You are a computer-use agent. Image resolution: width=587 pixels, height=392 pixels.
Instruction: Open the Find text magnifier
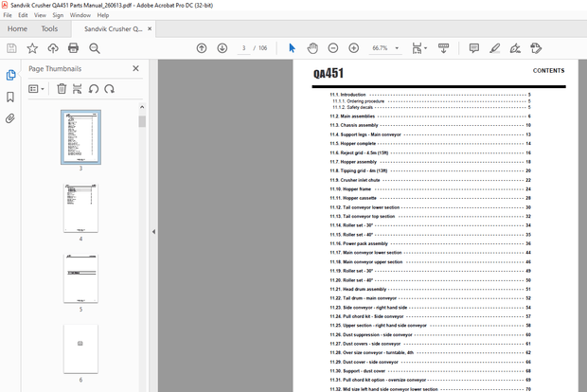(95, 48)
